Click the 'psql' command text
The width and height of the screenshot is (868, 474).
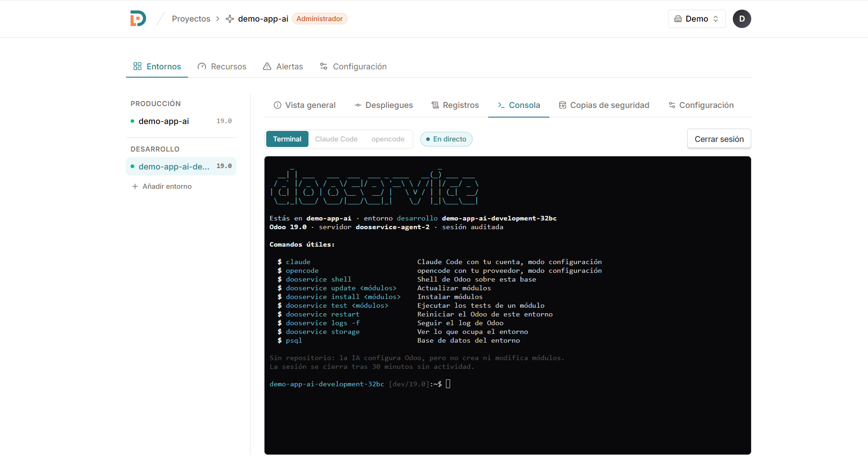pyautogui.click(x=294, y=340)
